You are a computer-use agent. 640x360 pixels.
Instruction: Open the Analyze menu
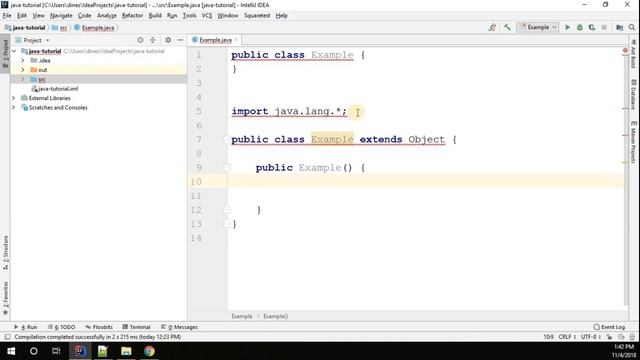[x=107, y=16]
